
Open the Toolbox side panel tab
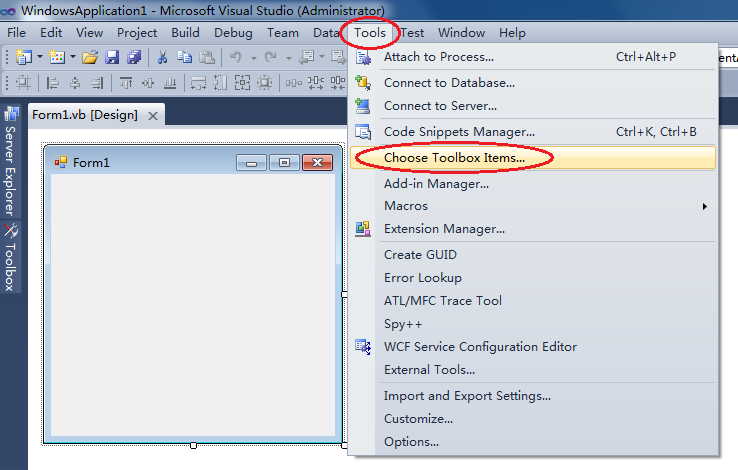click(10, 257)
